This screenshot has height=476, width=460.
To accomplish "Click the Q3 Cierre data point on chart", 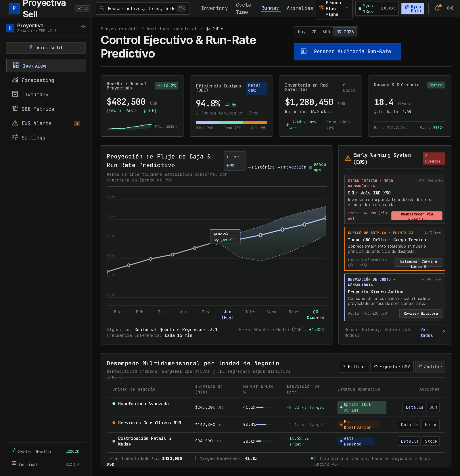I will [326, 218].
